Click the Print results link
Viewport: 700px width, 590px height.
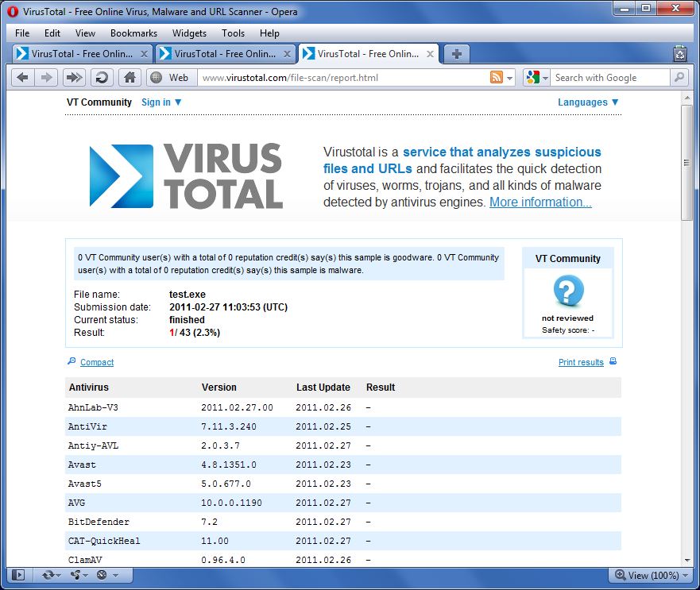click(581, 362)
